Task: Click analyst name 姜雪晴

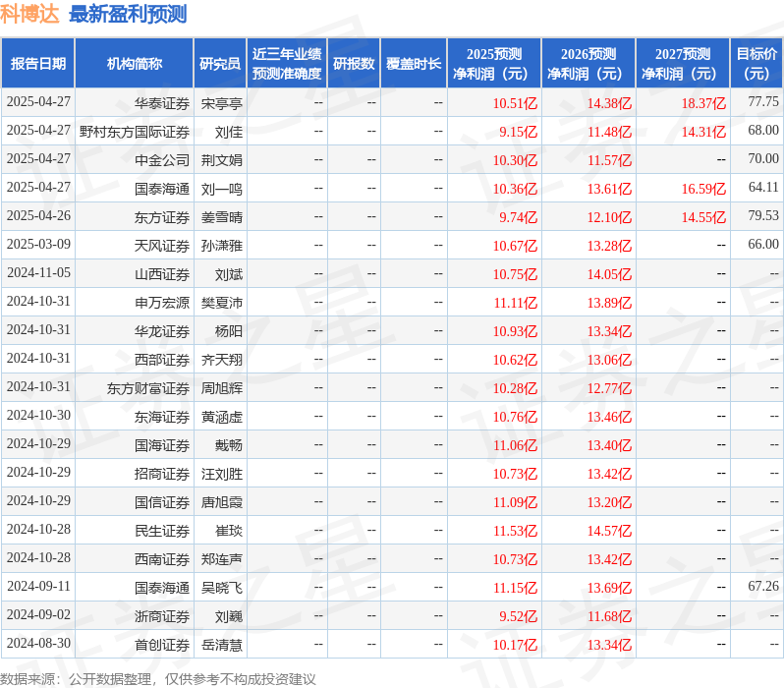Action: [221, 217]
